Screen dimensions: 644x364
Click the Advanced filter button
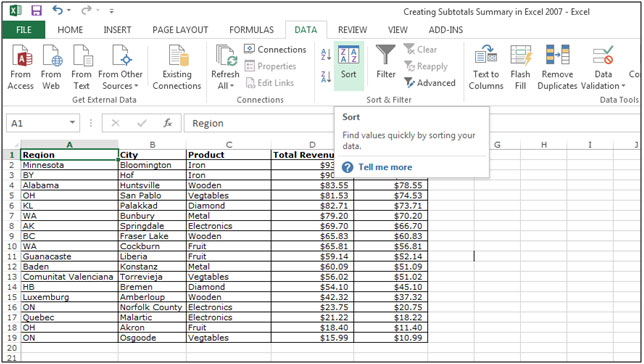click(x=430, y=83)
